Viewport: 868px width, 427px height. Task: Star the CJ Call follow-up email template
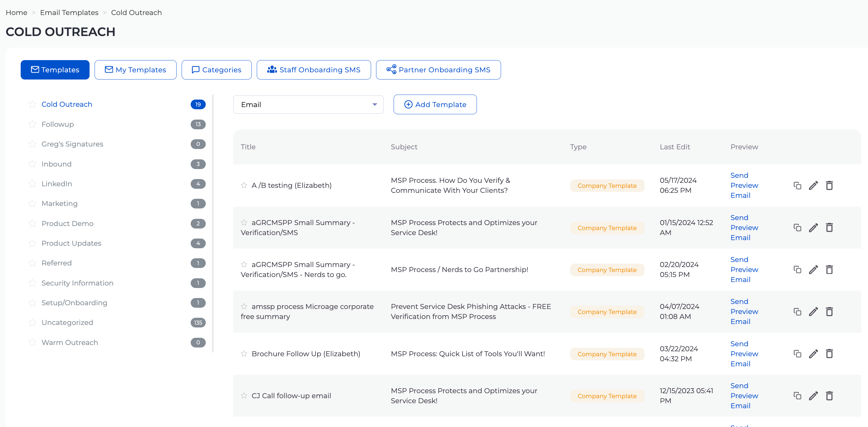[244, 396]
